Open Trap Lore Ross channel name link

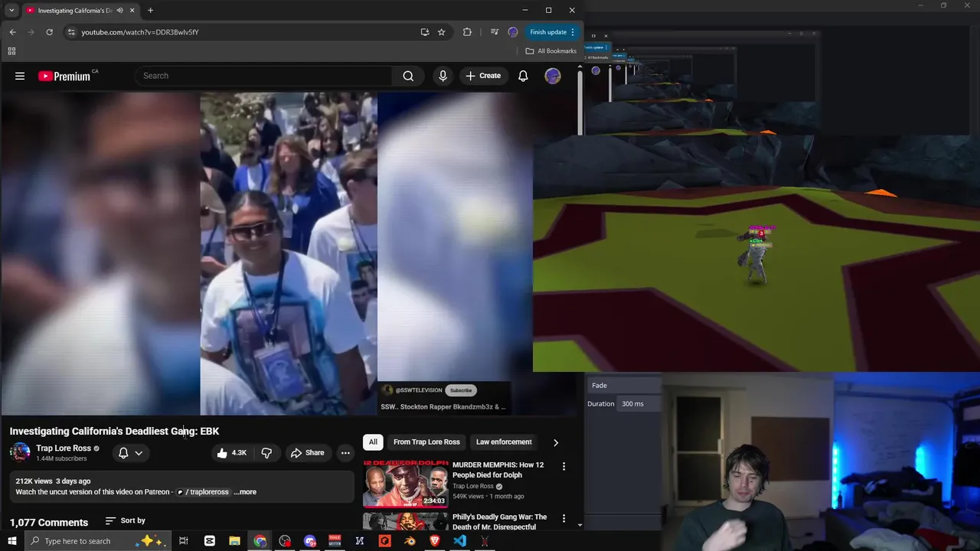pos(64,448)
